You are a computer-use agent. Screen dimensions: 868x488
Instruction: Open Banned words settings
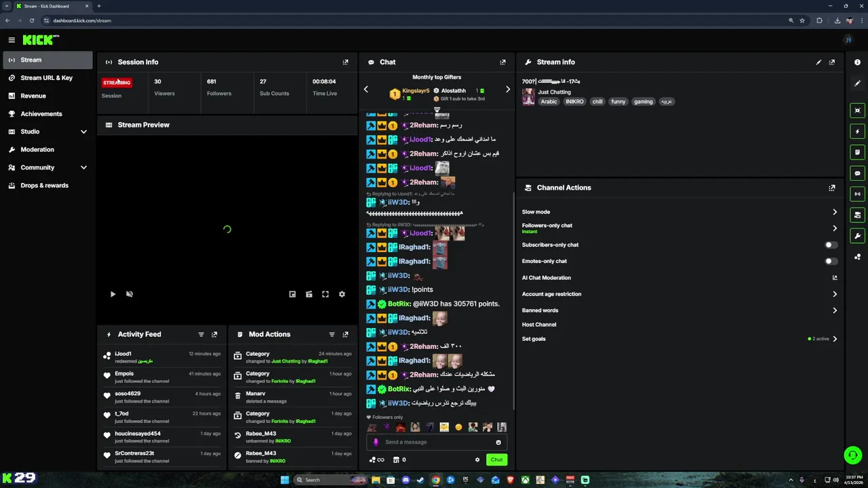(x=679, y=310)
